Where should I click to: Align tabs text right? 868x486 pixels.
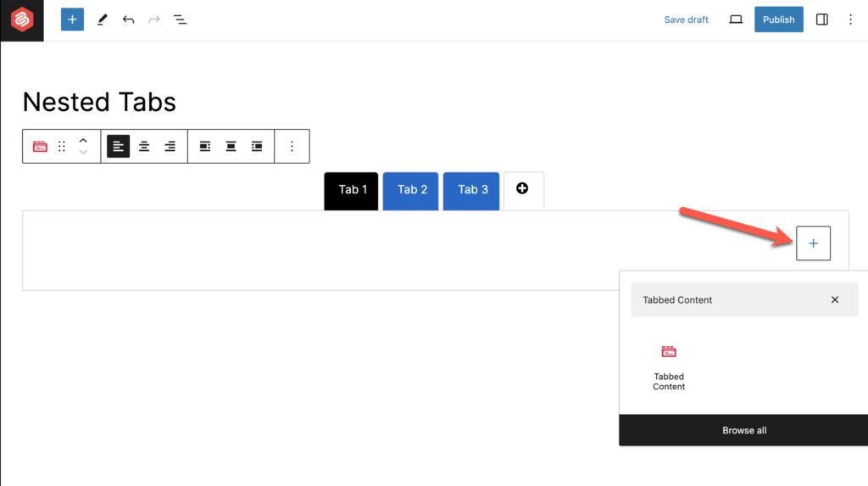(x=170, y=146)
